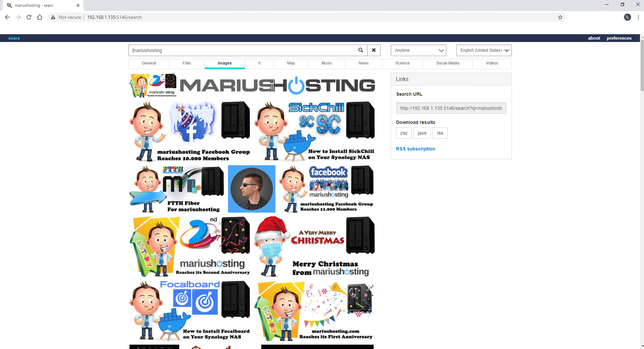Switch to the General tab

click(x=149, y=63)
